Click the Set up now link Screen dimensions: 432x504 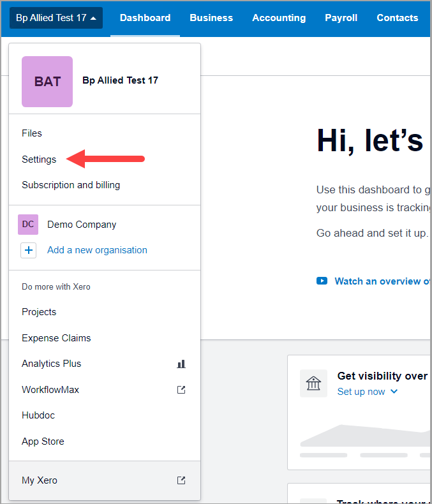[361, 392]
